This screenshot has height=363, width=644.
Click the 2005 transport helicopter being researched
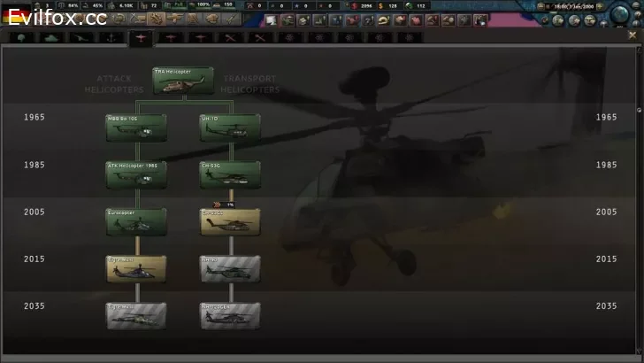(x=230, y=221)
